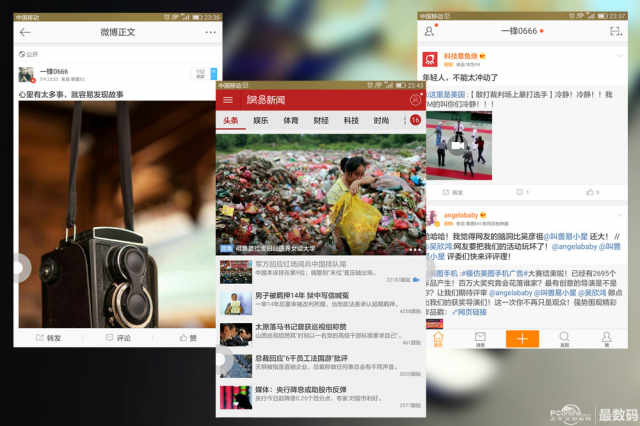The width and height of the screenshot is (640, 426).
Task: Switch to the 娱乐 tab
Action: point(261,120)
